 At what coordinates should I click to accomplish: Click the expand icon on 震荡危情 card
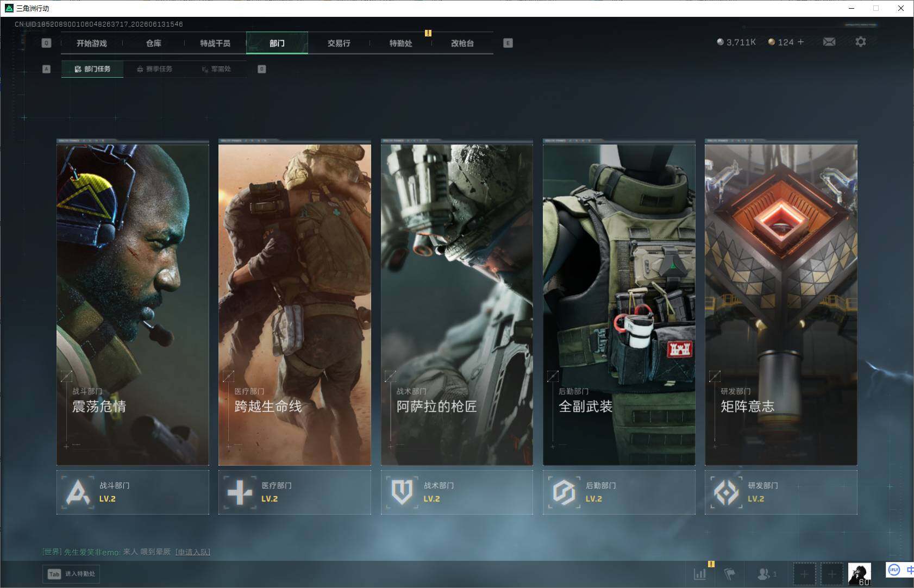(66, 376)
